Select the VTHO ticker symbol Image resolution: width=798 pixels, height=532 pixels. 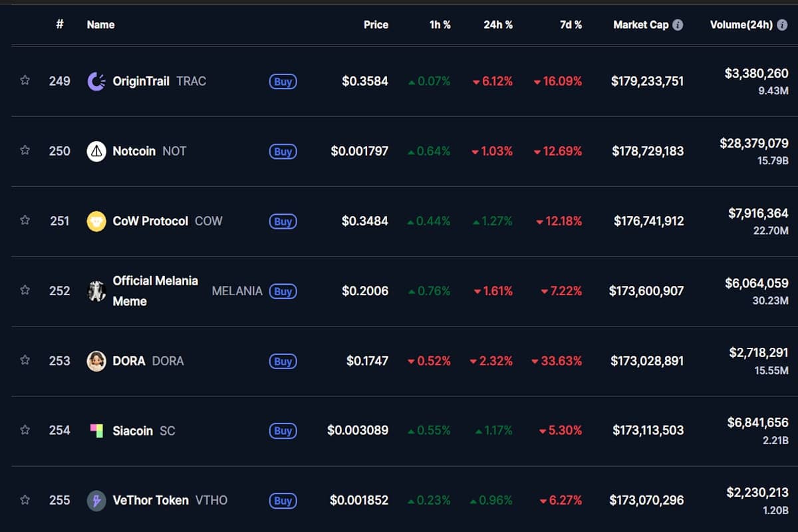pos(211,500)
